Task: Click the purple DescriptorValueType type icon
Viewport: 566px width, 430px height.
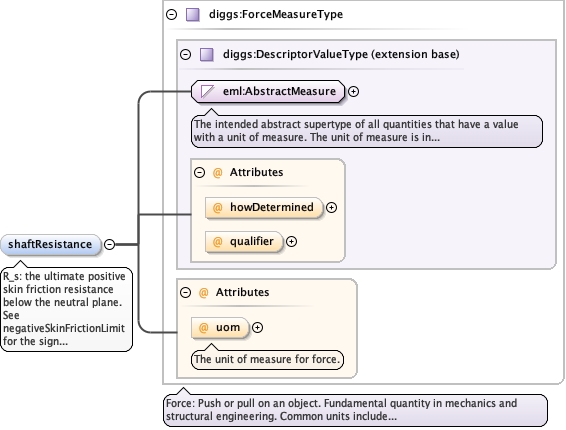Action: [207, 55]
